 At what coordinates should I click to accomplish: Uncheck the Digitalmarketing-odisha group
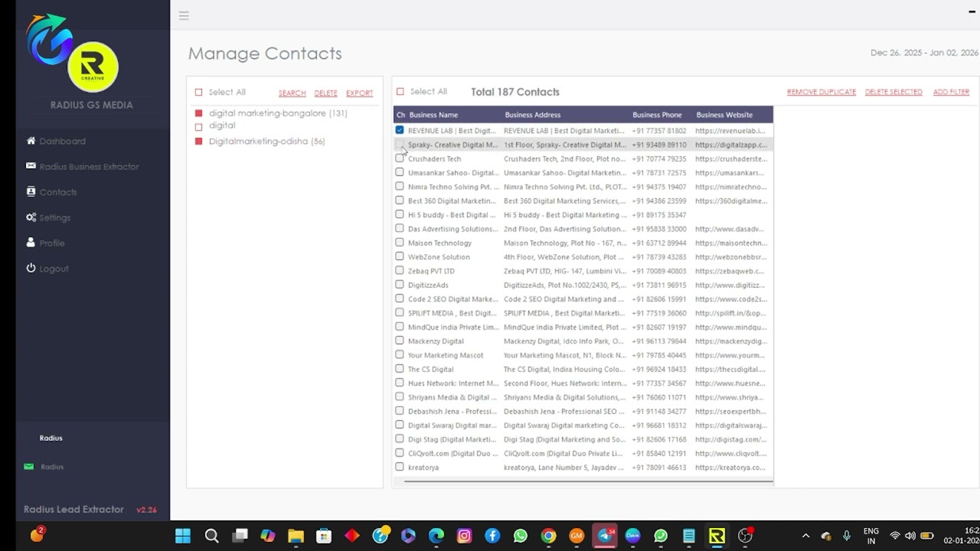click(198, 142)
